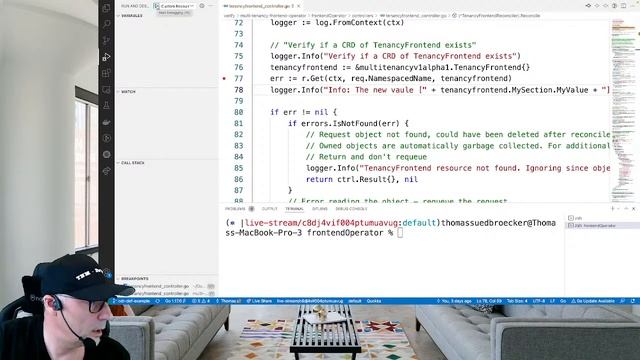Click Go version in status bar
Image resolution: width=640 pixels, height=360 pixels.
point(175,301)
